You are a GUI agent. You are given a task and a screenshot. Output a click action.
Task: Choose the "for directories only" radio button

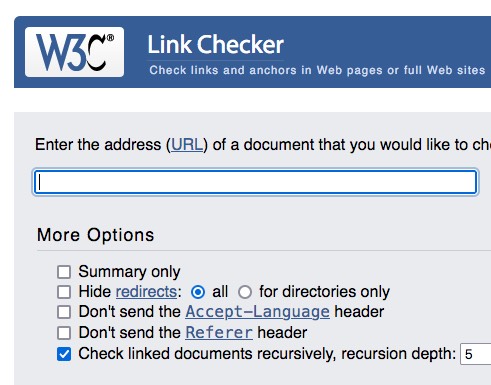point(245,292)
